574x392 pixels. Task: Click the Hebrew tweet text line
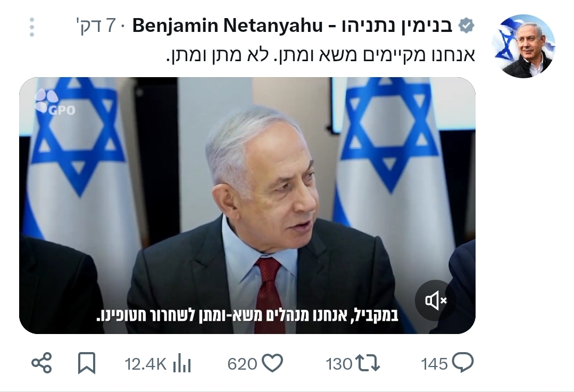(321, 55)
